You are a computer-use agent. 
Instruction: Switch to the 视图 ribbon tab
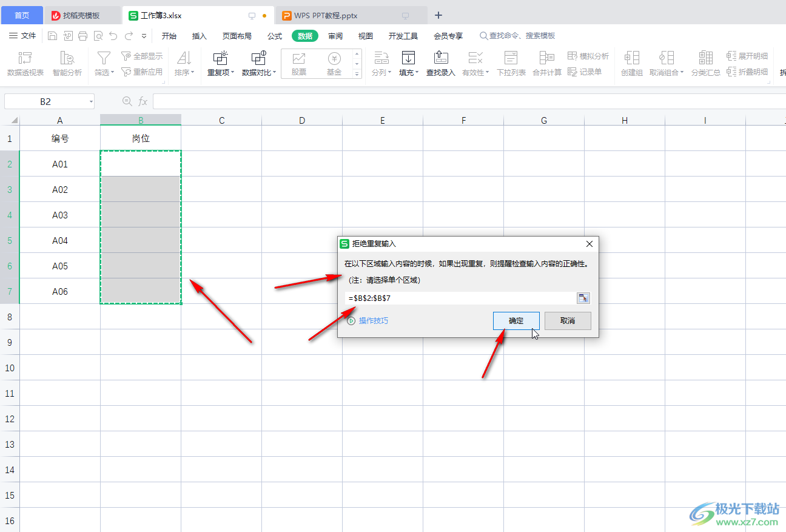point(366,36)
